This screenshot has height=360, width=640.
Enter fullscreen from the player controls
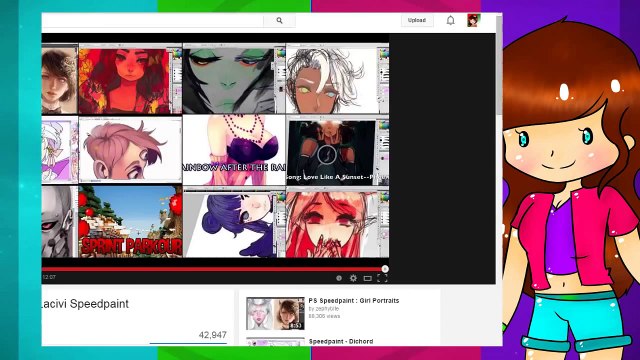(x=382, y=278)
